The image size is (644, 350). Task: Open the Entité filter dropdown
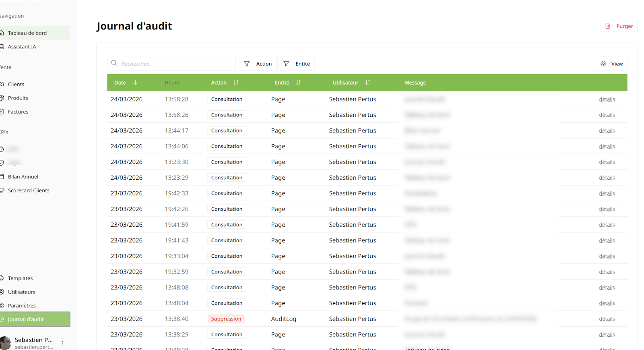point(296,64)
